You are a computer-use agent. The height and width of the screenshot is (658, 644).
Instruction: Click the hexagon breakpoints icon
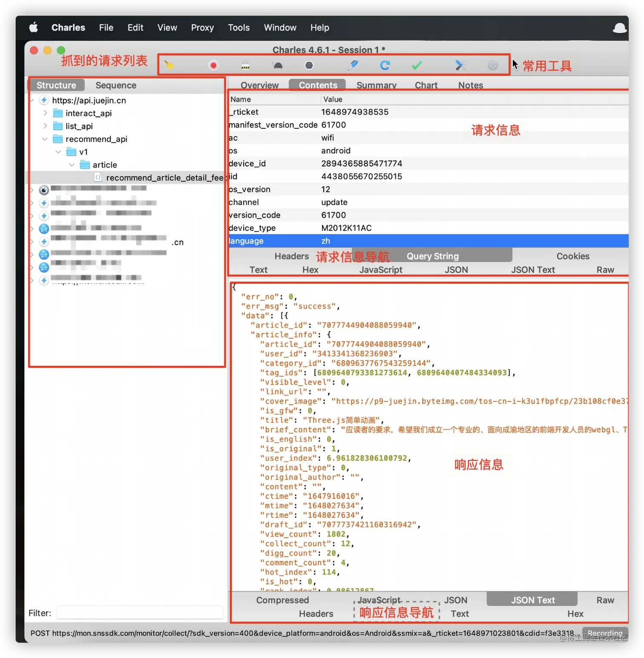tap(309, 65)
